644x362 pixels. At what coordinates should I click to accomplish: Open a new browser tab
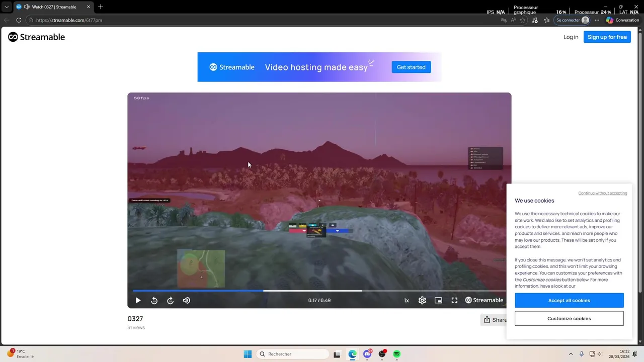click(101, 7)
